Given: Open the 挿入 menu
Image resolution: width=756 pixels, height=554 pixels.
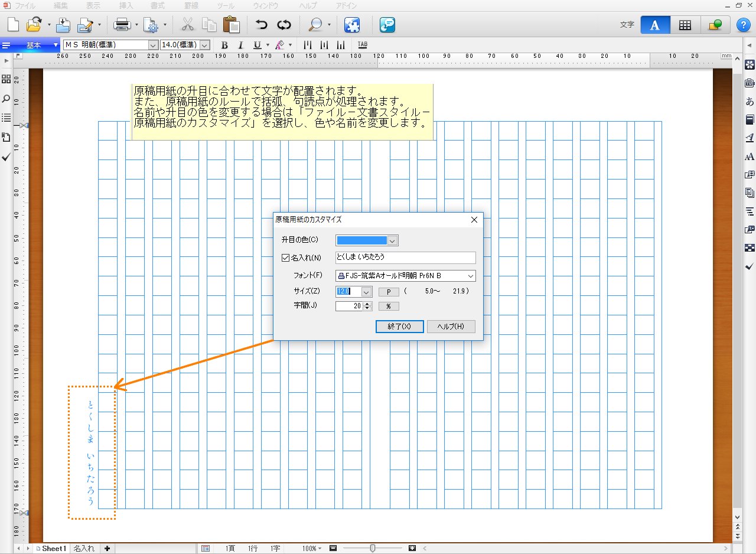Looking at the screenshot, I should pyautogui.click(x=126, y=5).
